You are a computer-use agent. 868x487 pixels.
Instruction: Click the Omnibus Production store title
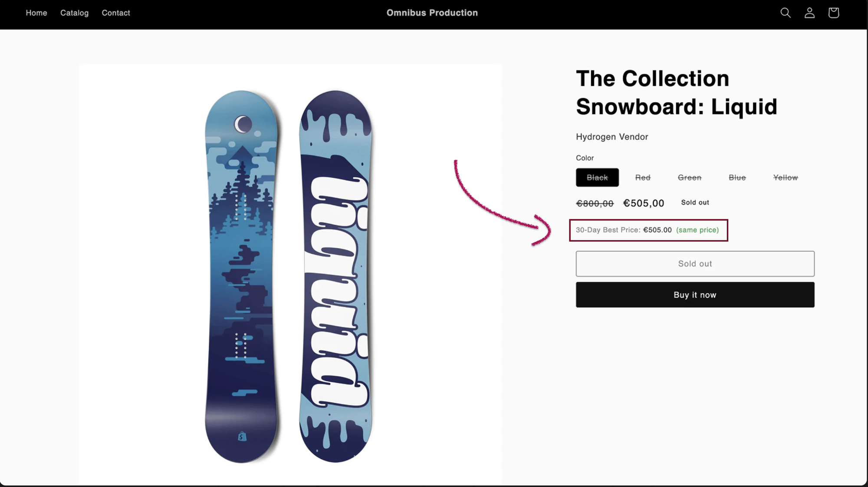coord(432,13)
